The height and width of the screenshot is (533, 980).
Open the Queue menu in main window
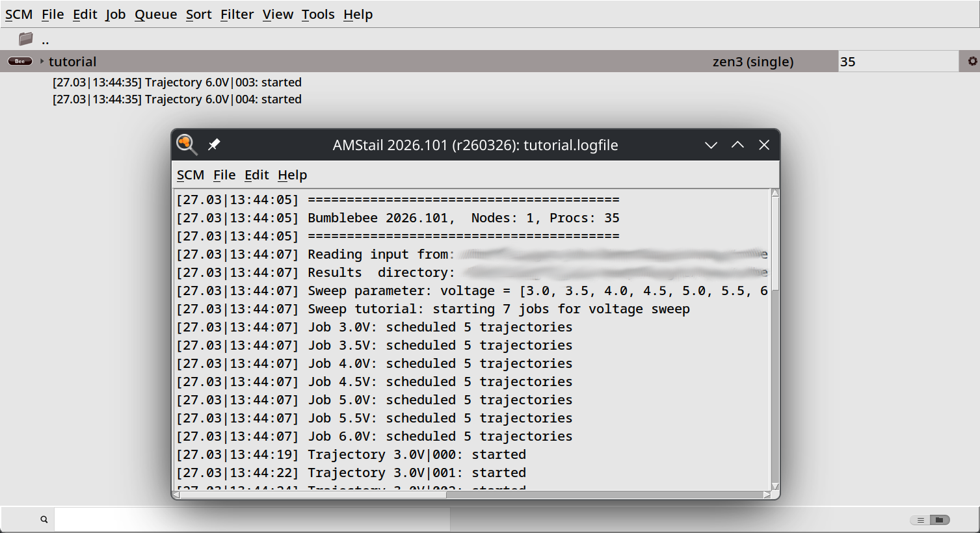pos(155,14)
